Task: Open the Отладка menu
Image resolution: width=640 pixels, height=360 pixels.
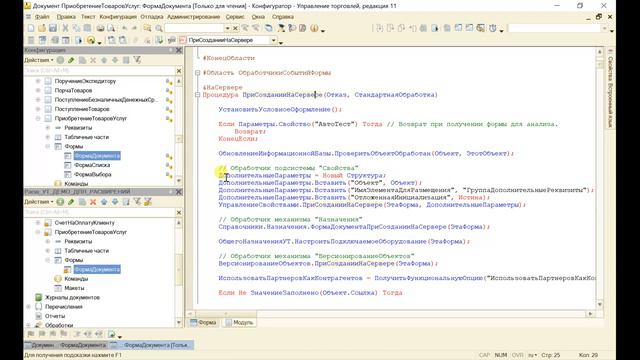Action: [151, 17]
